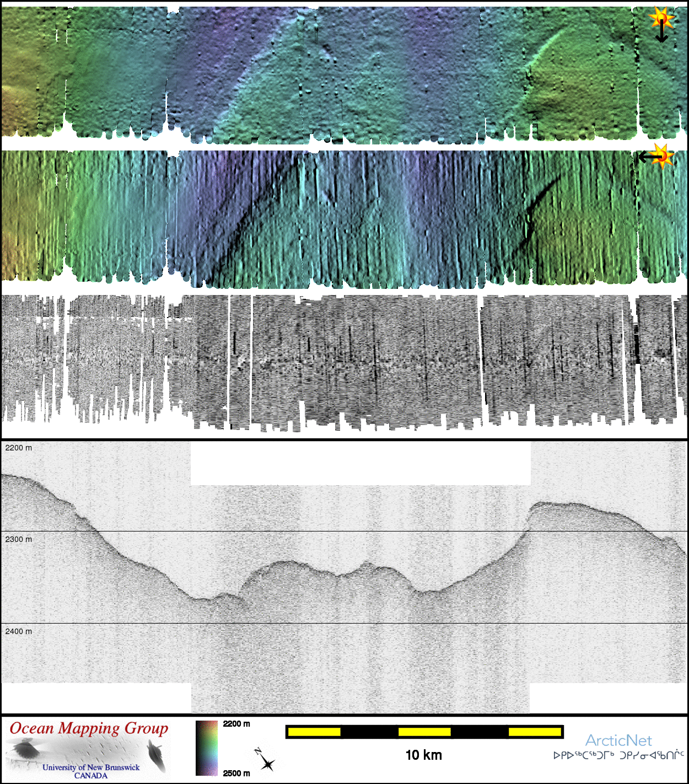The width and height of the screenshot is (689, 784).
Task: Click the Ocean Mapping Group title
Action: point(89,728)
